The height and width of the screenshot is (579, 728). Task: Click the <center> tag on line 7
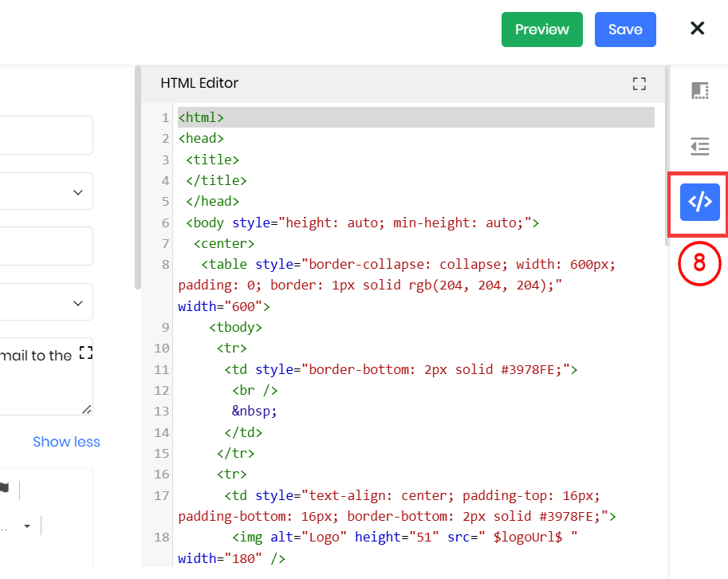click(x=224, y=244)
